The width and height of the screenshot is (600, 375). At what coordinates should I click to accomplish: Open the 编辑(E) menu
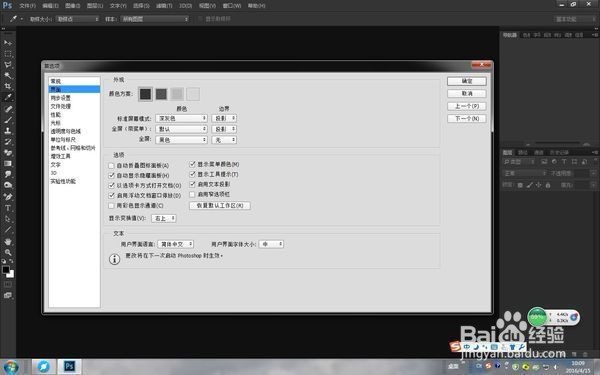coord(50,6)
